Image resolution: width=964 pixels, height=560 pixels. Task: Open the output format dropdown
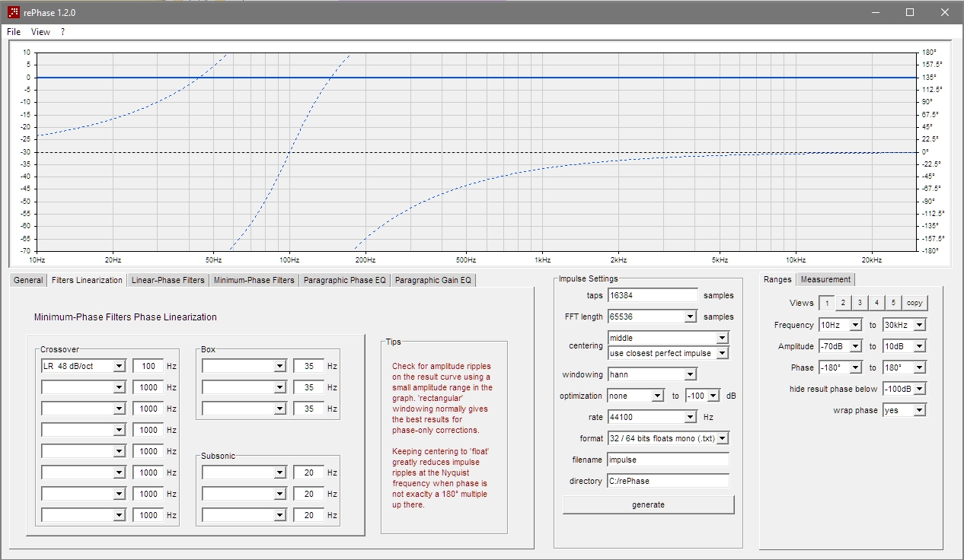669,438
